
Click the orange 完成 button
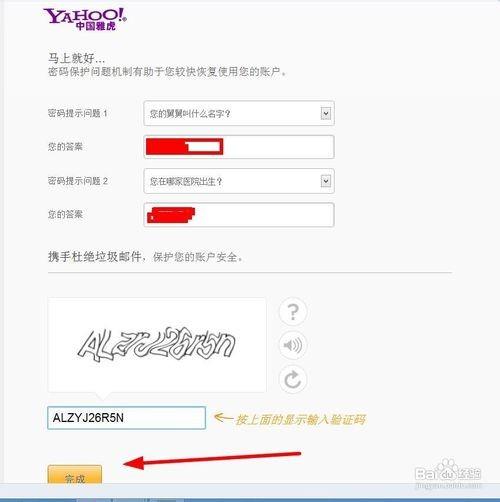tap(75, 474)
